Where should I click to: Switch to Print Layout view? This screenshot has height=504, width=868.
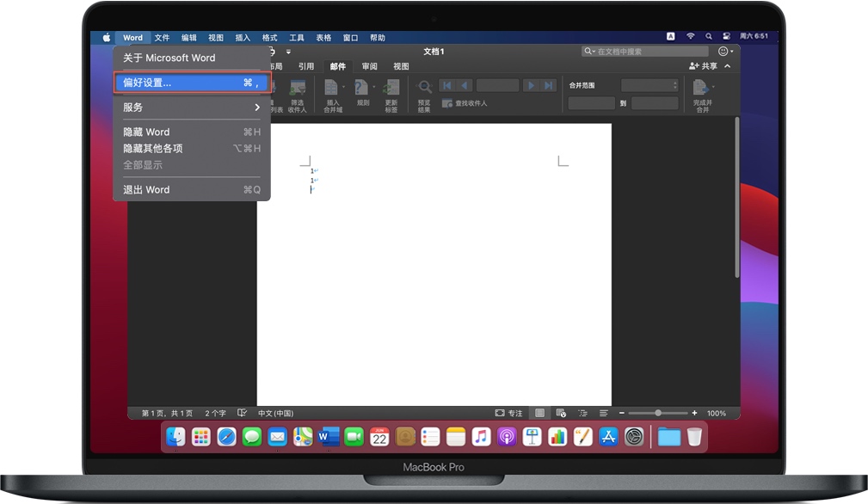[x=539, y=413]
